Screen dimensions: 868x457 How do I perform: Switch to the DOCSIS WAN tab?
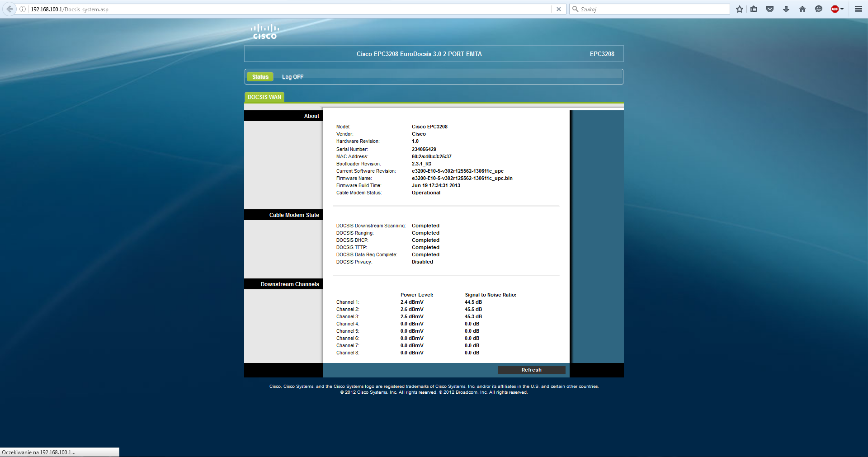point(264,97)
